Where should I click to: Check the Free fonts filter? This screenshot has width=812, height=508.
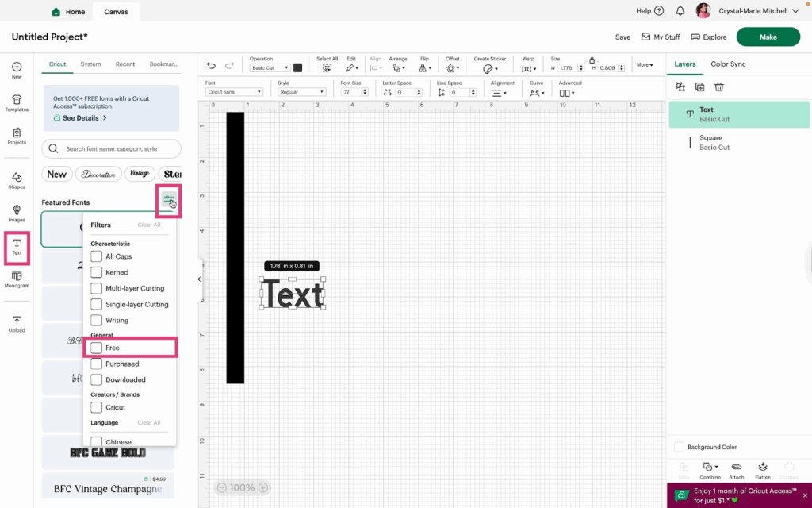pyautogui.click(x=96, y=348)
